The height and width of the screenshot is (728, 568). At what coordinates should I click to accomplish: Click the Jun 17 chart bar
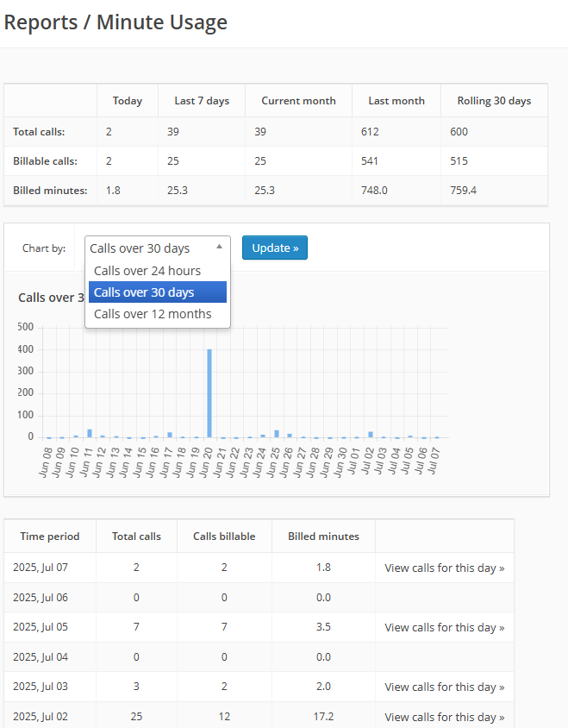[170, 435]
